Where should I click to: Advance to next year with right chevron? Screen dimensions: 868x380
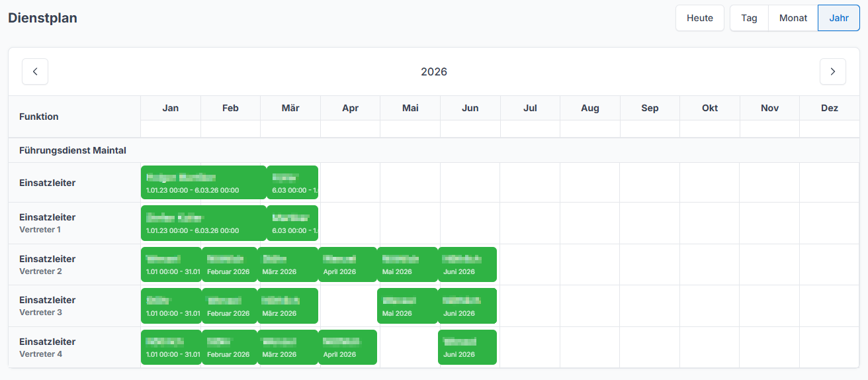coord(833,71)
